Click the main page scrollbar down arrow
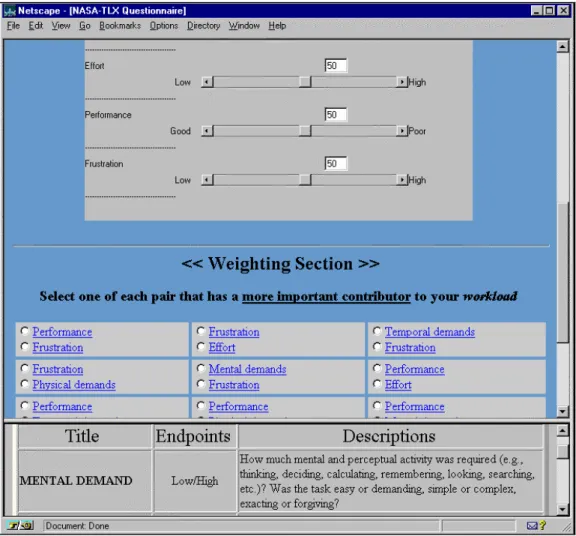Screen dimensions: 576x536 click(x=562, y=411)
